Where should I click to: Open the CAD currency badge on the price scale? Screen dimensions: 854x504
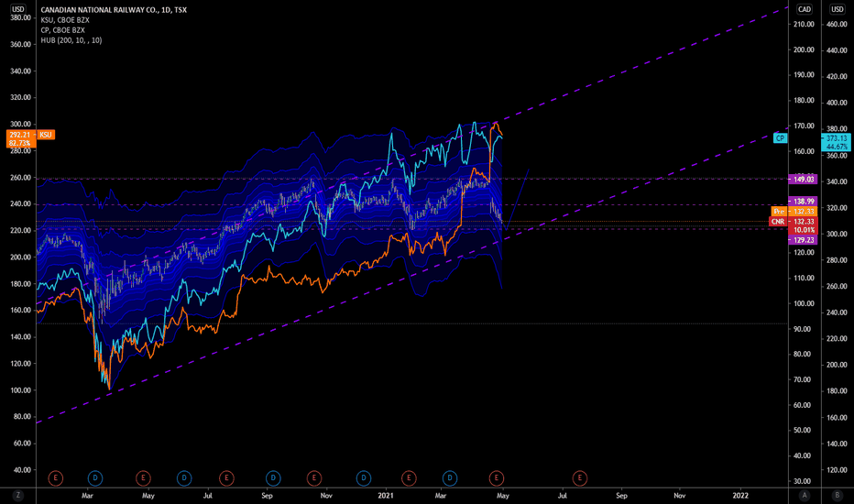805,9
